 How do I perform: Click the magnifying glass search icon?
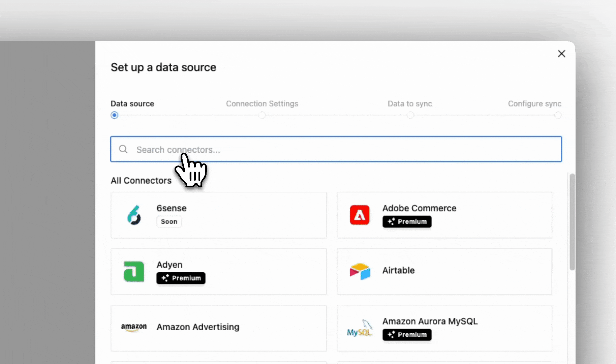[123, 149]
